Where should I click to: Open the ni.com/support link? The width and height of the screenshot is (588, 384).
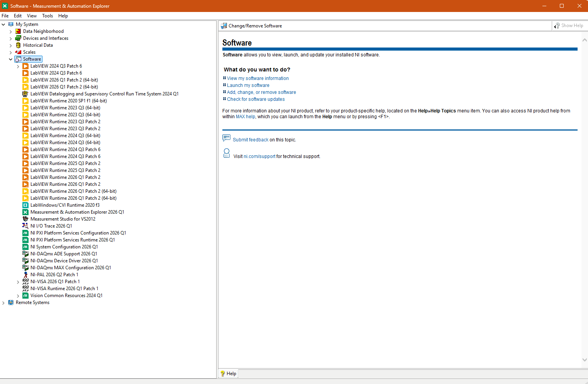tap(259, 156)
